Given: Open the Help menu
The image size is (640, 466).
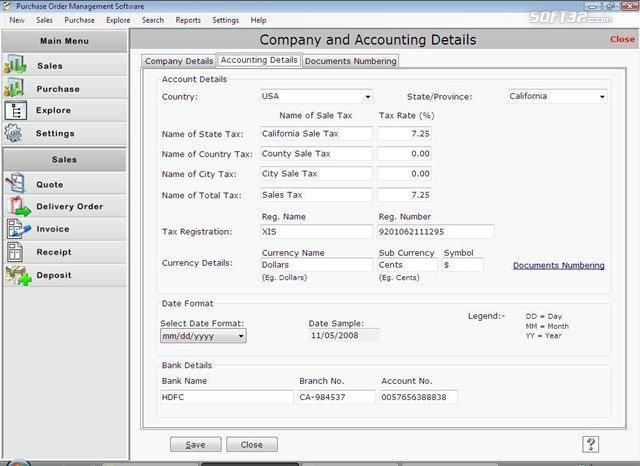Looking at the screenshot, I should [x=258, y=20].
